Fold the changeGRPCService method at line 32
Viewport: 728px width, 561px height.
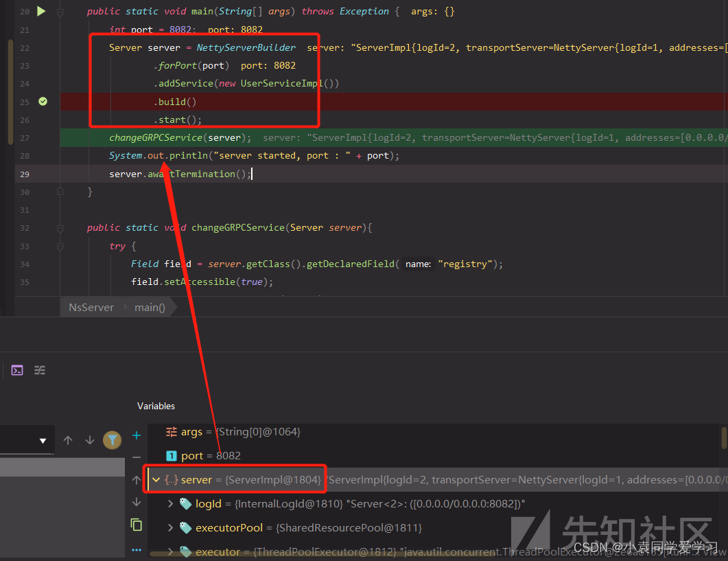60,228
